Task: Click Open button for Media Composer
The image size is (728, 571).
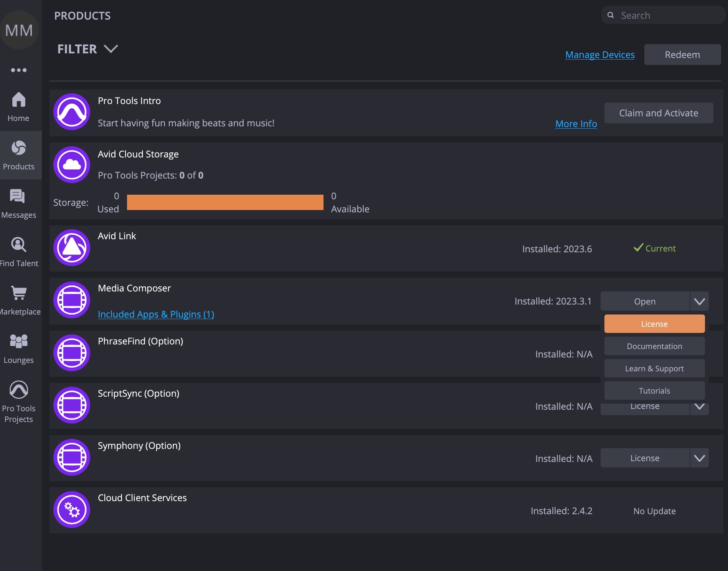Action: pos(645,301)
